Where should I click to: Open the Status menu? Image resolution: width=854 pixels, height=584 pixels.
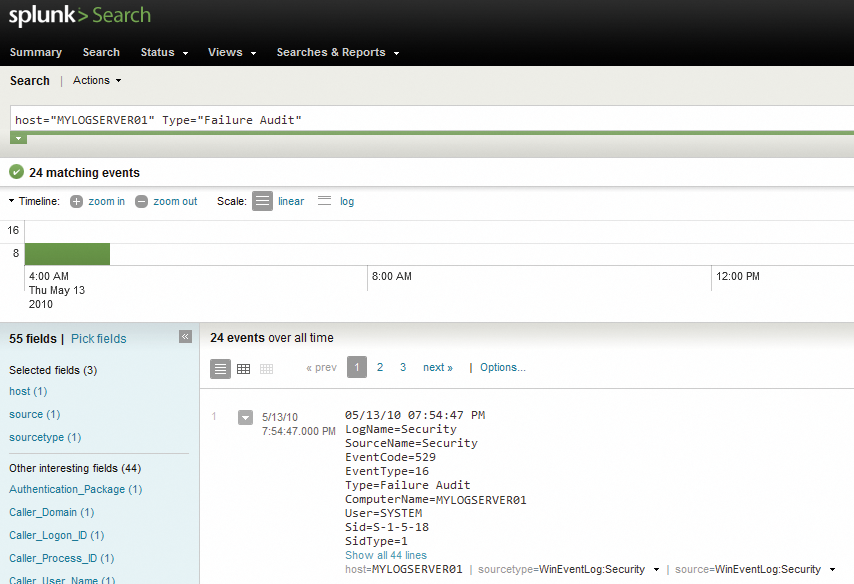pos(164,52)
